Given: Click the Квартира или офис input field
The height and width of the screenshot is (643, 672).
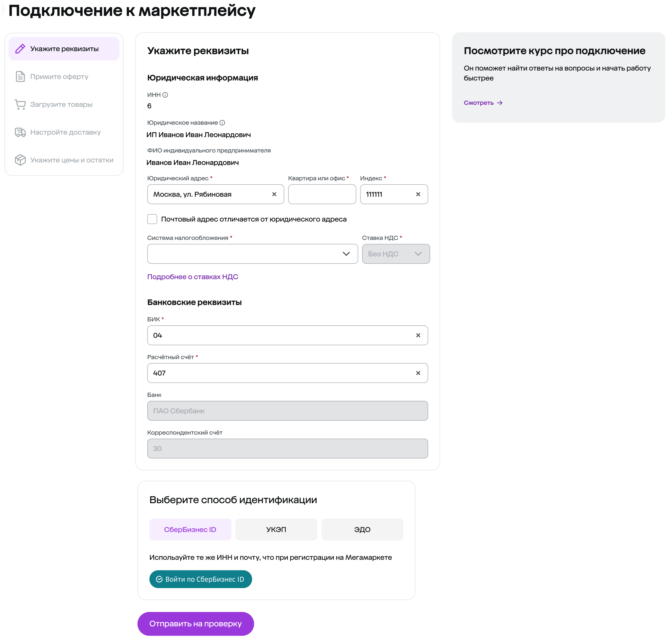Looking at the screenshot, I should [322, 194].
